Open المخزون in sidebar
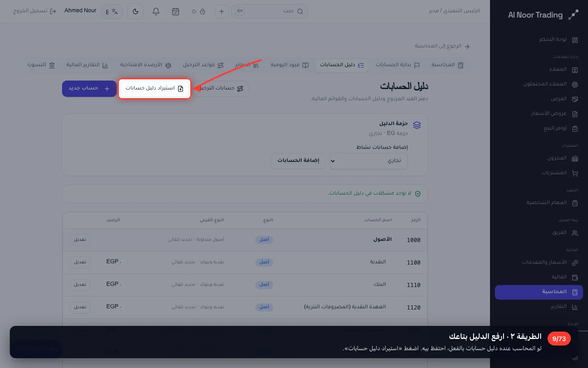The height and width of the screenshot is (368, 588). pyautogui.click(x=539, y=158)
